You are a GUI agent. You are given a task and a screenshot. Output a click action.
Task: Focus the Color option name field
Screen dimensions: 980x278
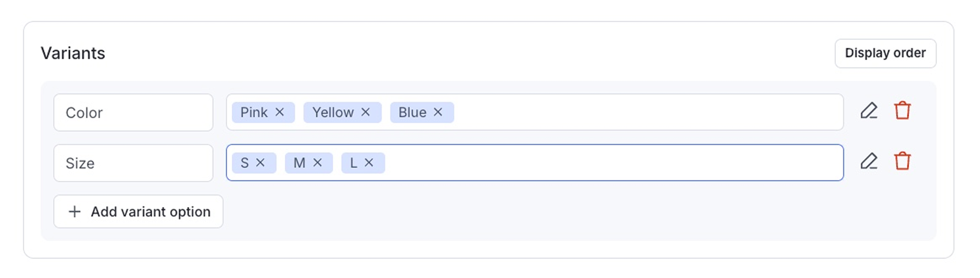coord(133,112)
